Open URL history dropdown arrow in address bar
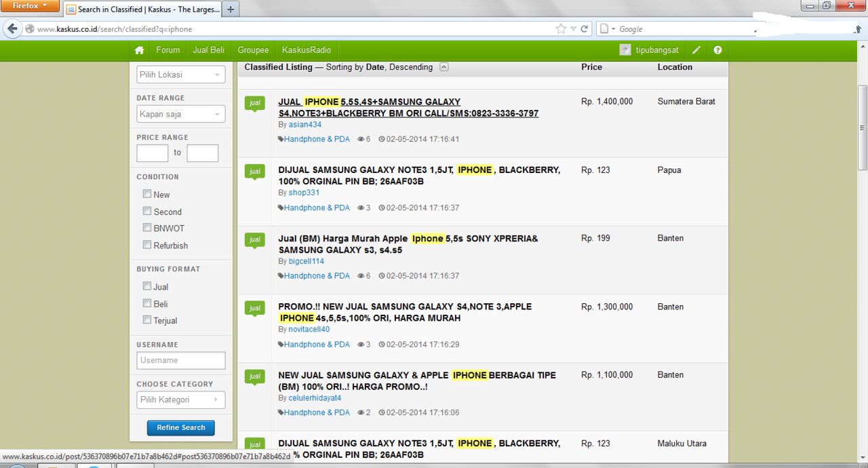The image size is (868, 468). [573, 29]
